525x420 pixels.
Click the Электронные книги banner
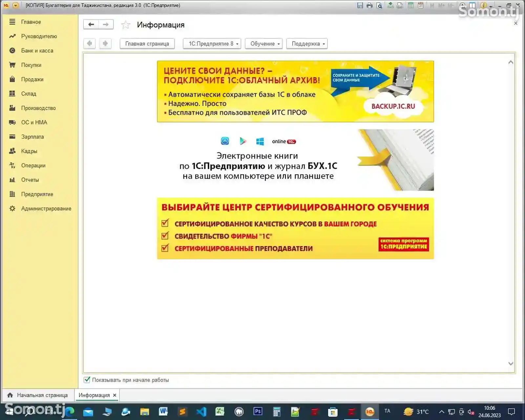click(295, 160)
